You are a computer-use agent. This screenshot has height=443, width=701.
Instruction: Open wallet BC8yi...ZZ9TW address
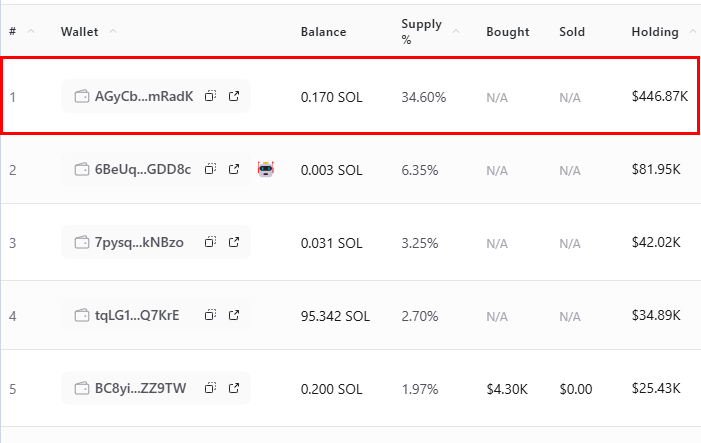[x=140, y=388]
